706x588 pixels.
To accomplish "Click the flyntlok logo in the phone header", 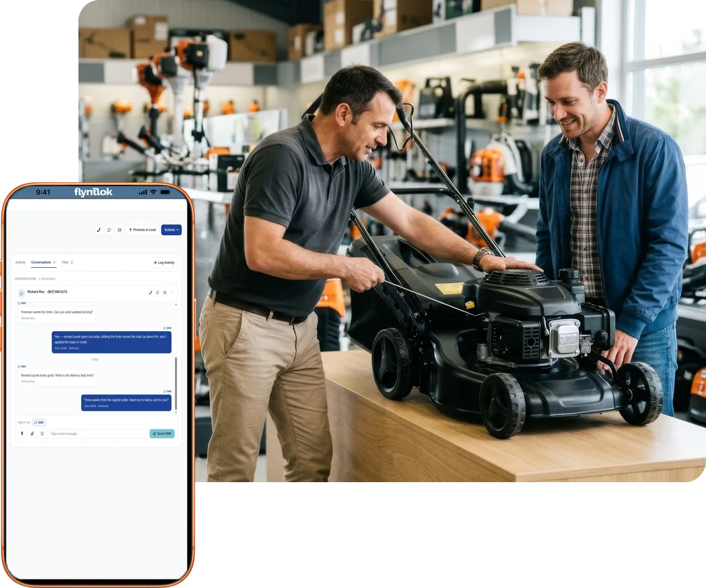I will (93, 192).
